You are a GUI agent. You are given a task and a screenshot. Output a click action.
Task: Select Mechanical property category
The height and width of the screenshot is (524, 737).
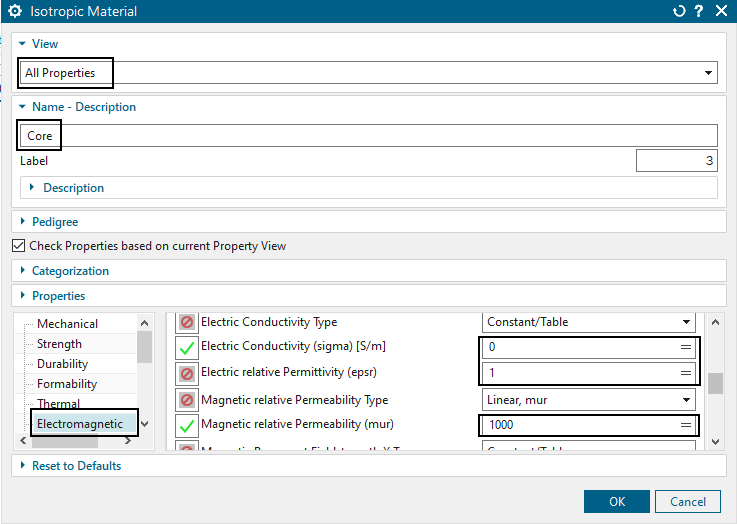click(67, 324)
